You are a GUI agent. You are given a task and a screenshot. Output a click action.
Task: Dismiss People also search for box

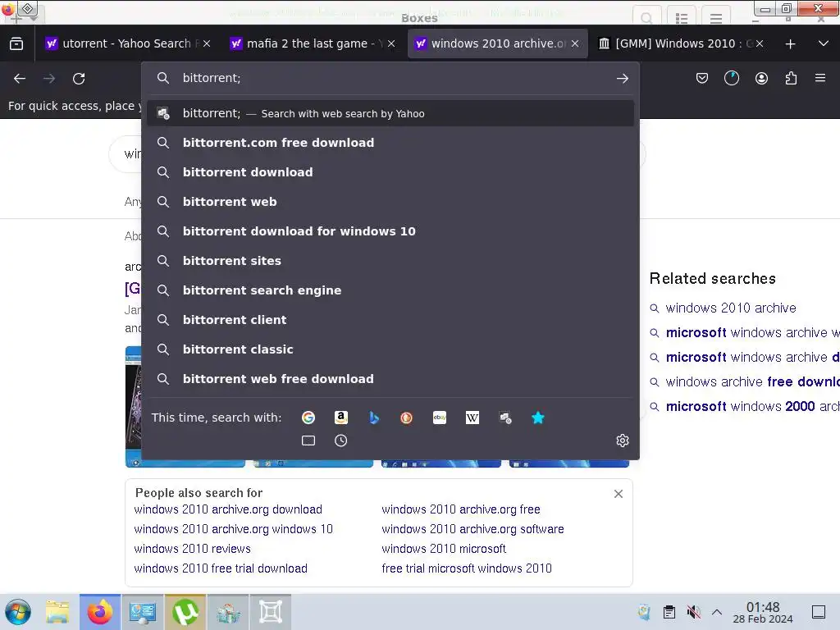(x=619, y=494)
